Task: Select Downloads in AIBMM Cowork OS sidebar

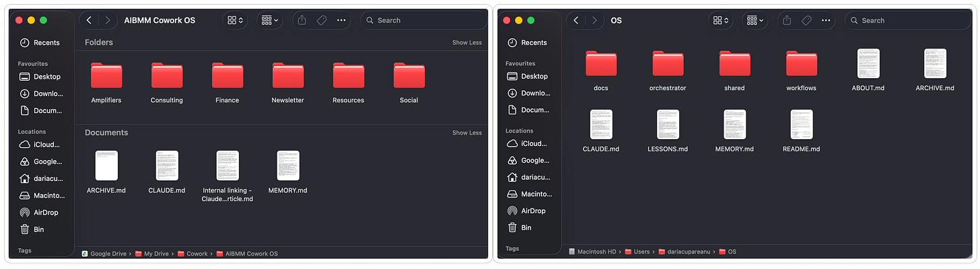Action: coord(42,93)
